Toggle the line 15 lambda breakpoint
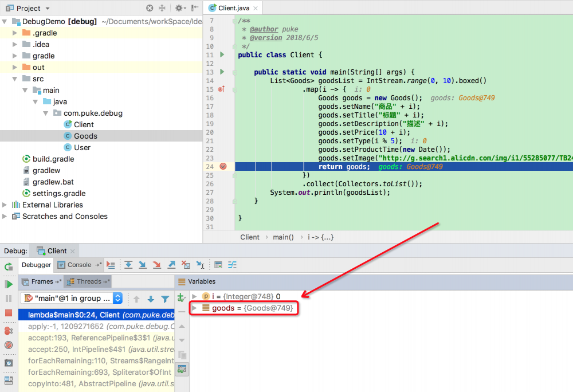Image resolution: width=573 pixels, height=392 pixels. [221, 89]
